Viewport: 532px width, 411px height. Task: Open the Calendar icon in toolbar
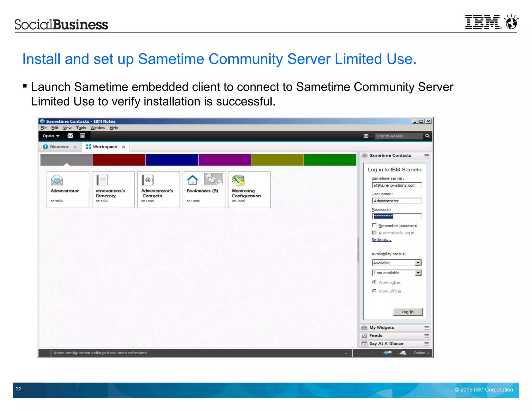pos(82,136)
